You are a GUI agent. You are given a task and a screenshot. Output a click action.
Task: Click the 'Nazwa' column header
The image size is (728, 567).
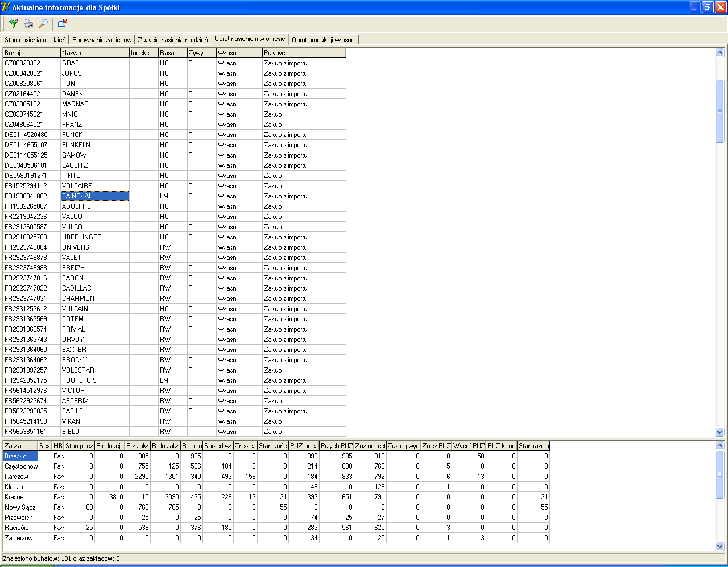click(95, 53)
